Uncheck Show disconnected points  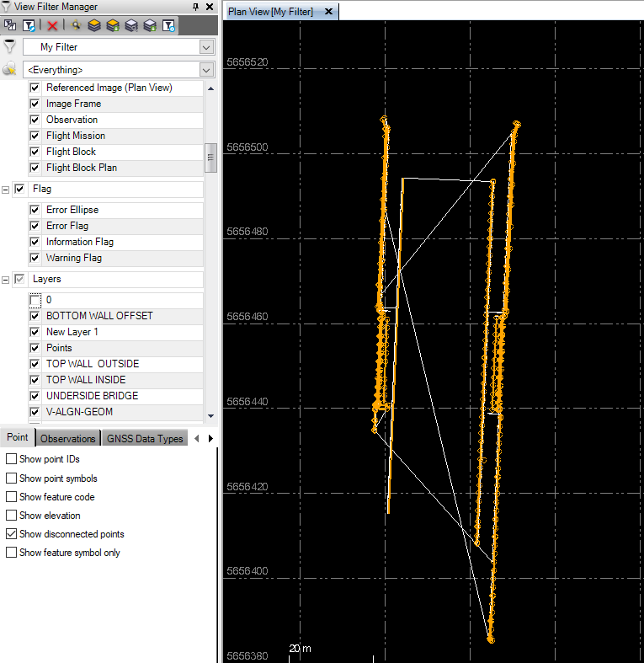(11, 534)
